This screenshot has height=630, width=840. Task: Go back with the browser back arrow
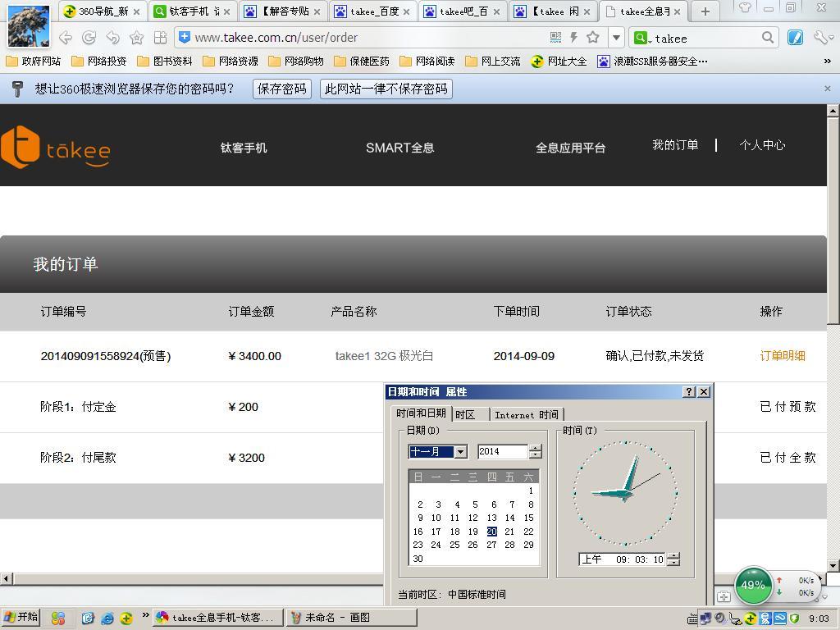point(66,38)
